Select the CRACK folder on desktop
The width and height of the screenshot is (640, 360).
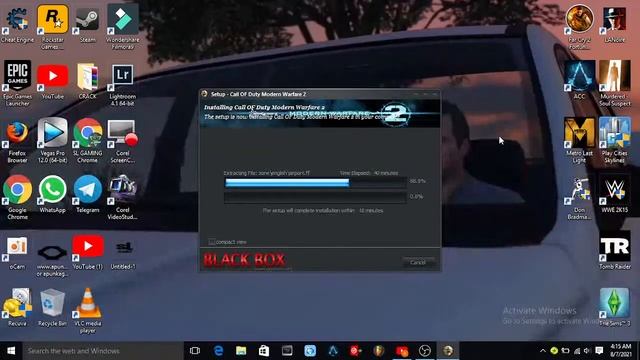(x=87, y=81)
